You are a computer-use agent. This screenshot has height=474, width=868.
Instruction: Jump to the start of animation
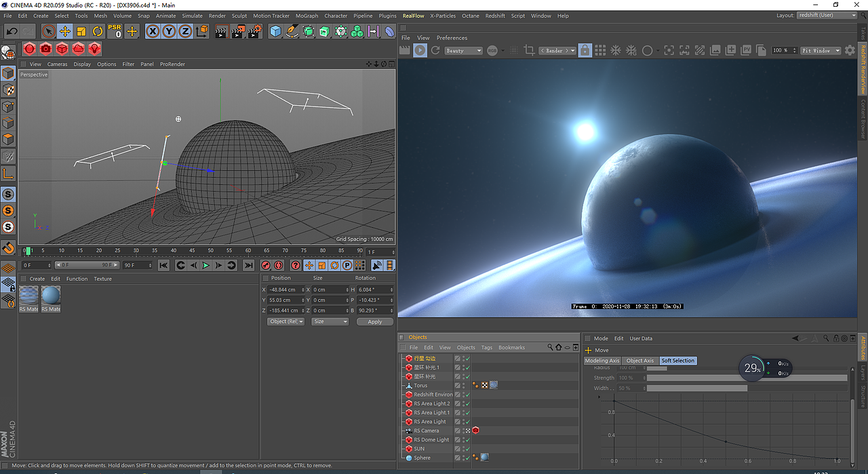[x=163, y=265]
